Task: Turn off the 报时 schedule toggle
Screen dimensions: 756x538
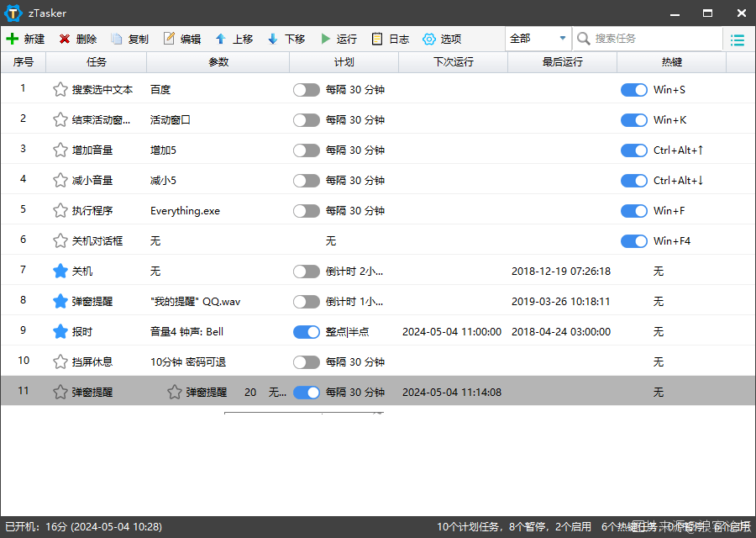Action: (307, 332)
